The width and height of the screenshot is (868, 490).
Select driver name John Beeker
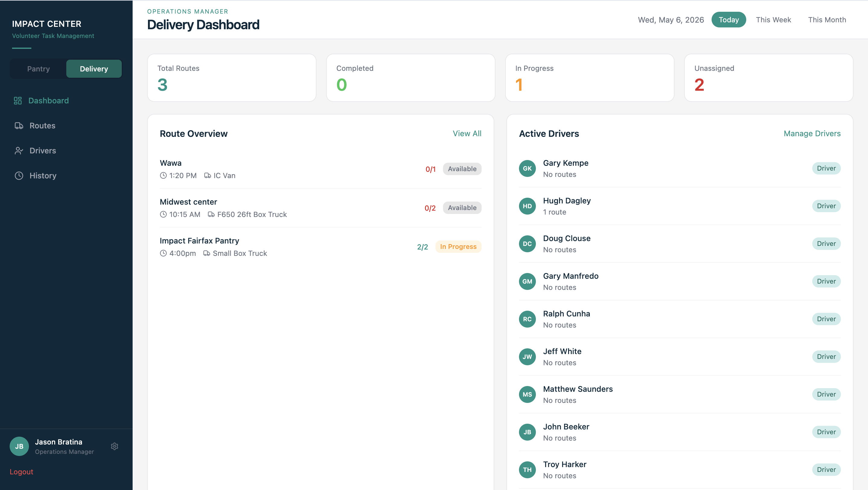(x=566, y=427)
